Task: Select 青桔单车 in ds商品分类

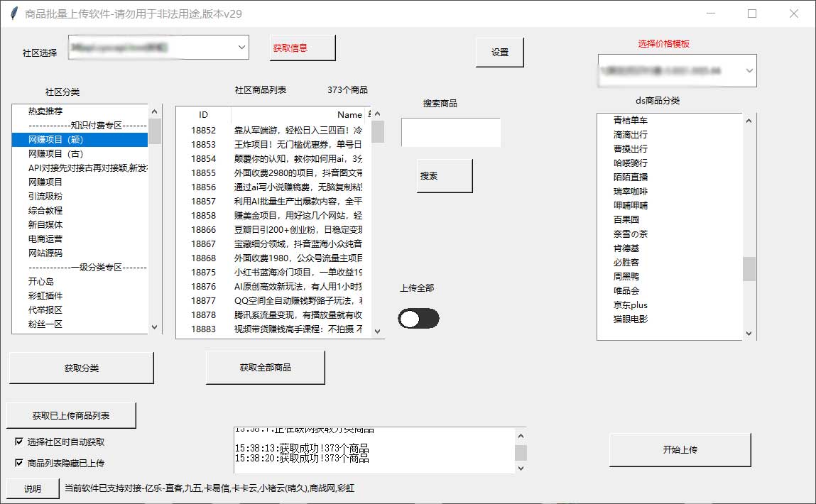Action: (670, 120)
